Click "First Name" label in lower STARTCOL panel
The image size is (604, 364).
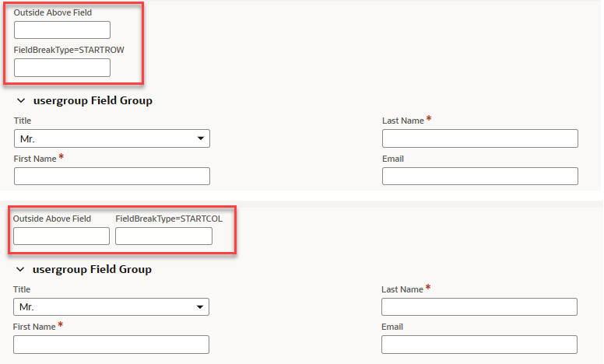click(x=34, y=327)
